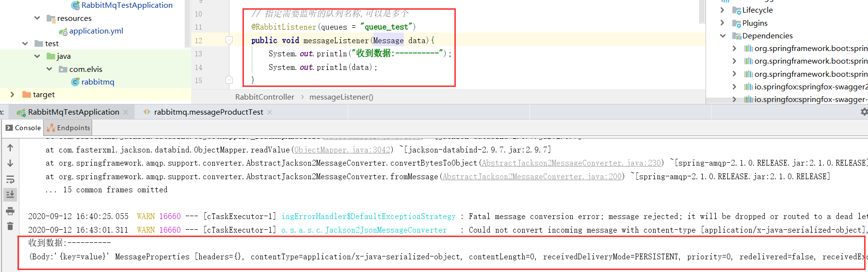Image resolution: width=868 pixels, height=272 pixels.
Task: Click the resources folder icon
Action: [x=51, y=18]
